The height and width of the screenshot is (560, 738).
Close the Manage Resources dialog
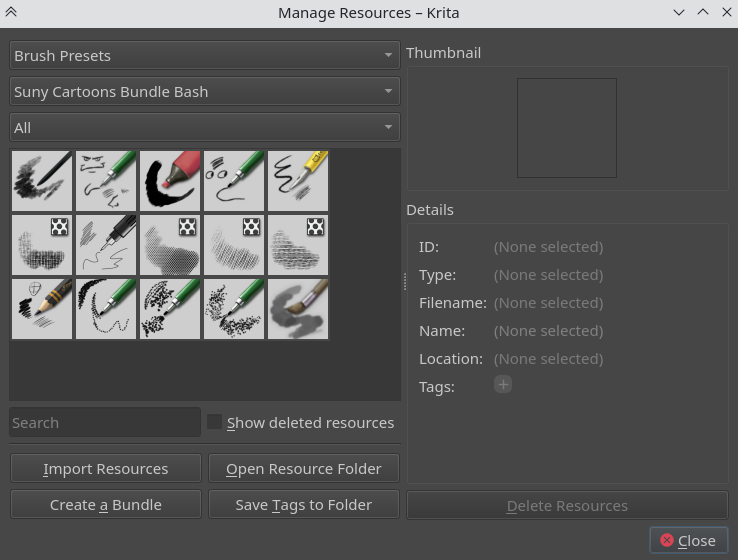687,541
